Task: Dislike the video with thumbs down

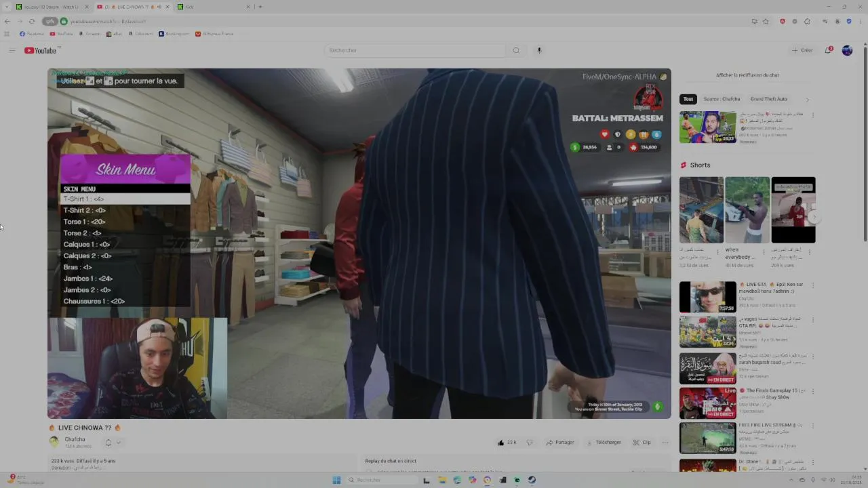Action: click(x=530, y=443)
